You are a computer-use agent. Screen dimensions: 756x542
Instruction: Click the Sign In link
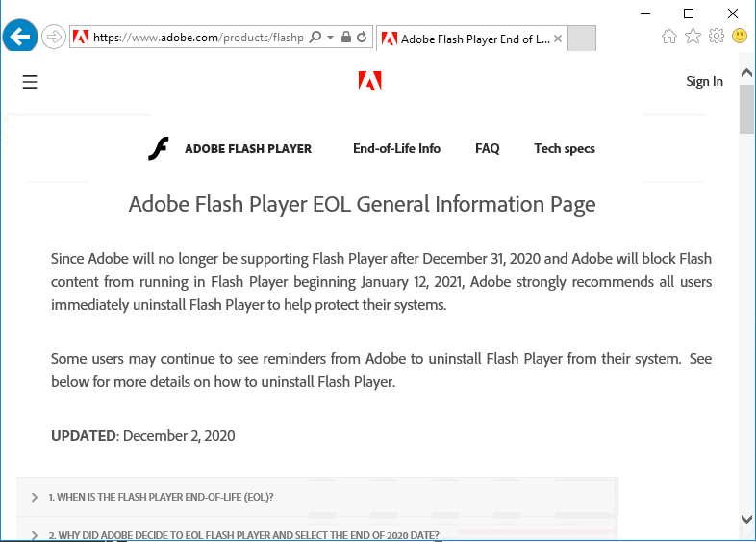(x=704, y=82)
